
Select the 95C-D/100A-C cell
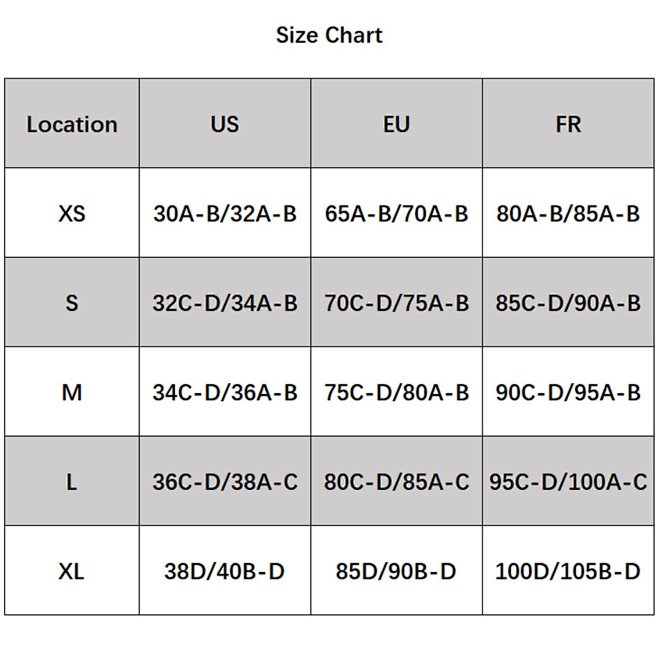pos(568,482)
